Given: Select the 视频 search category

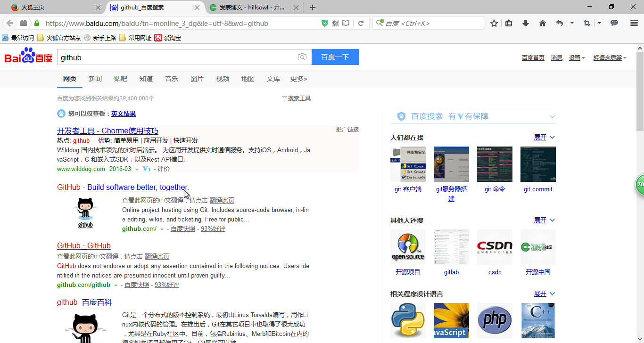Looking at the screenshot, I should pos(223,79).
